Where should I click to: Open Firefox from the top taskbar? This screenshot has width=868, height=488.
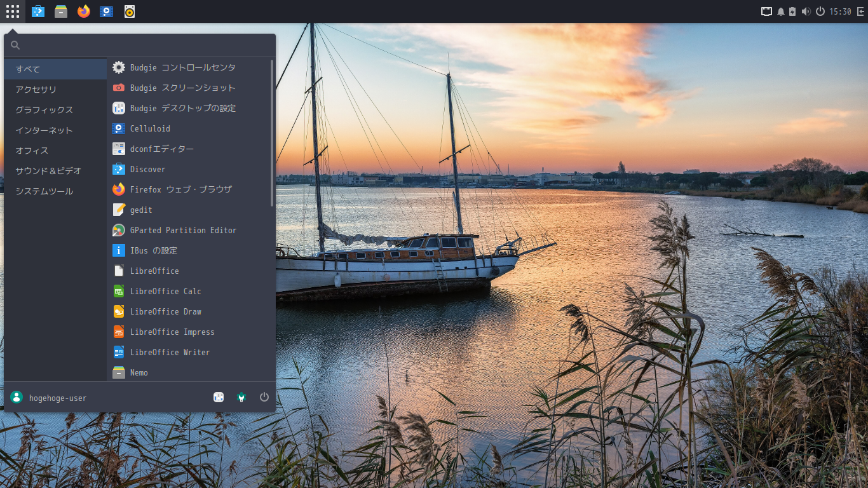[83, 11]
